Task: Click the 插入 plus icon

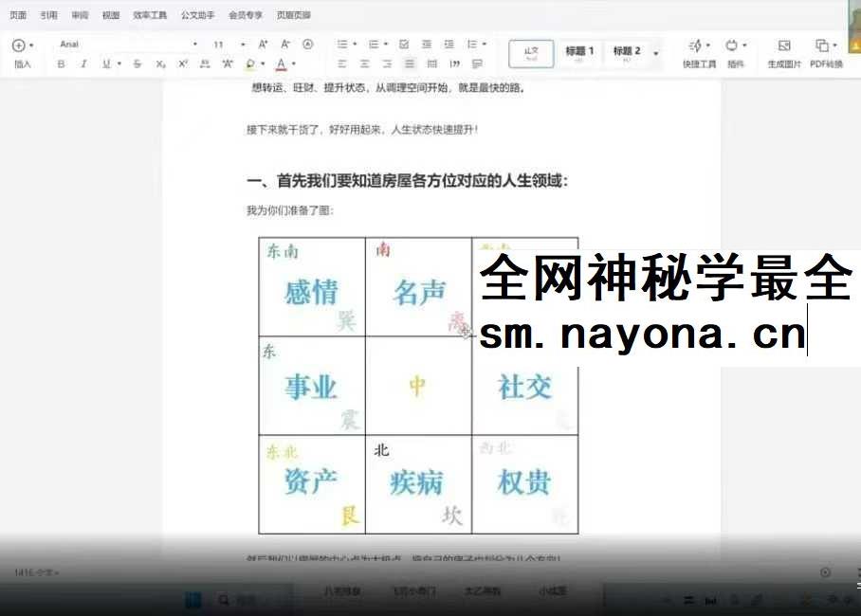Action: (19, 45)
